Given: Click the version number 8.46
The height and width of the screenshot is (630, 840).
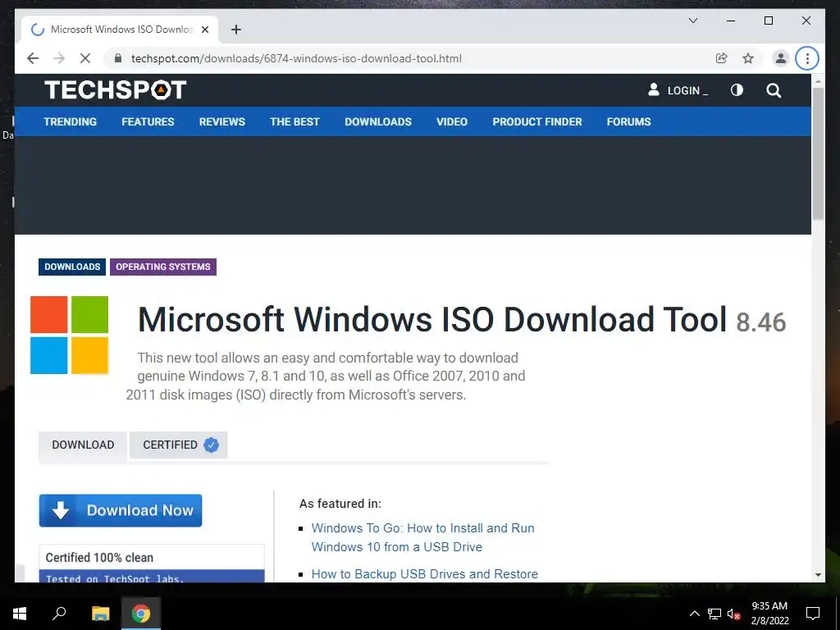Looking at the screenshot, I should coord(760,322).
